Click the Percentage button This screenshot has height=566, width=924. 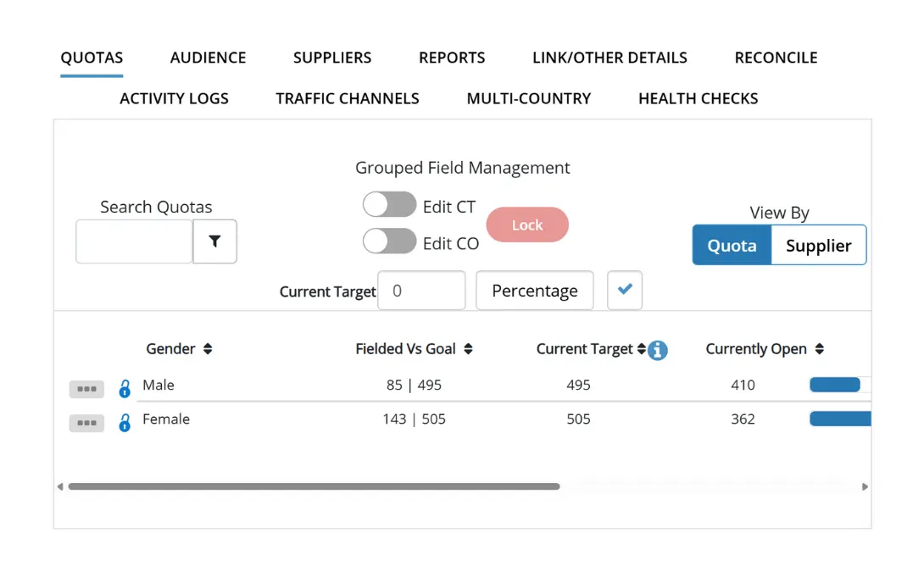pos(534,291)
